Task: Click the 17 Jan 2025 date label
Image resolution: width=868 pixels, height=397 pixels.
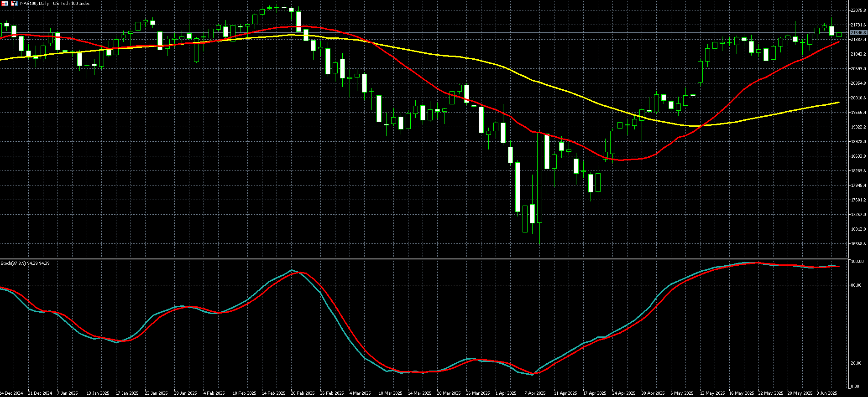Action: pos(127,393)
